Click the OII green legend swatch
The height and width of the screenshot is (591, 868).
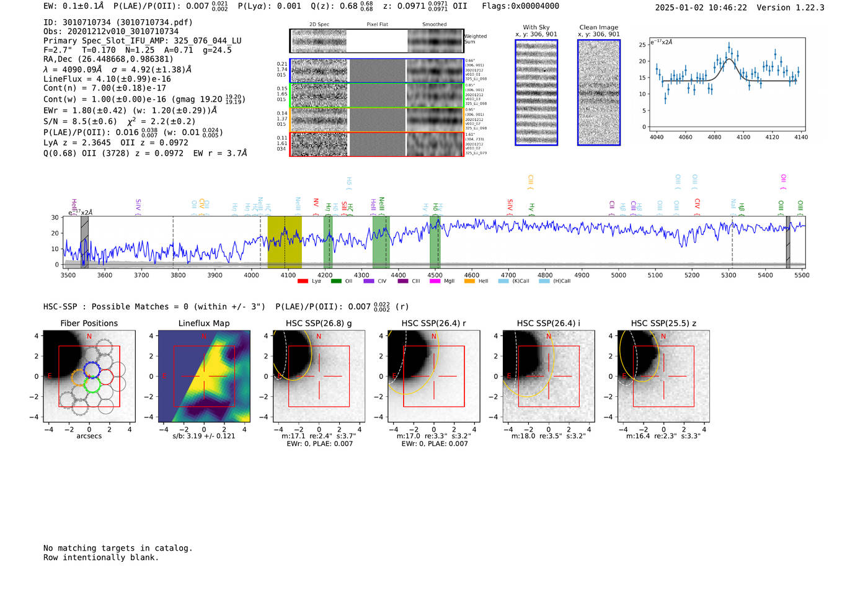[336, 281]
